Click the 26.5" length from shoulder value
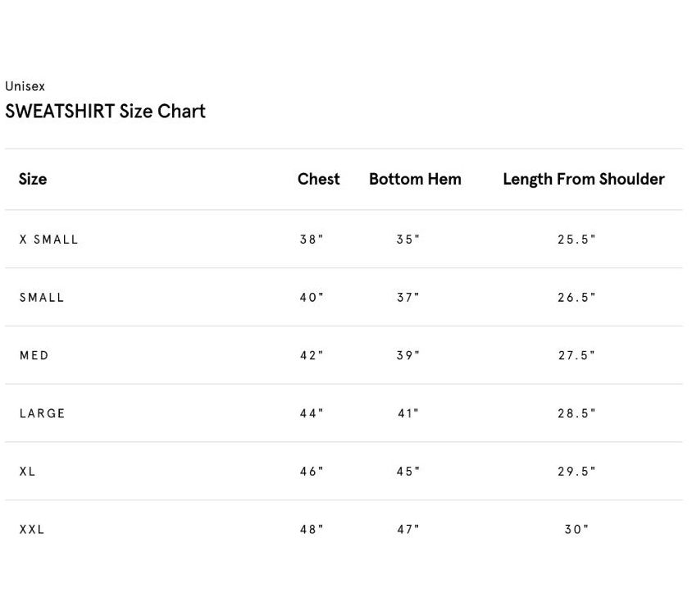The height and width of the screenshot is (616, 692). [x=576, y=298]
